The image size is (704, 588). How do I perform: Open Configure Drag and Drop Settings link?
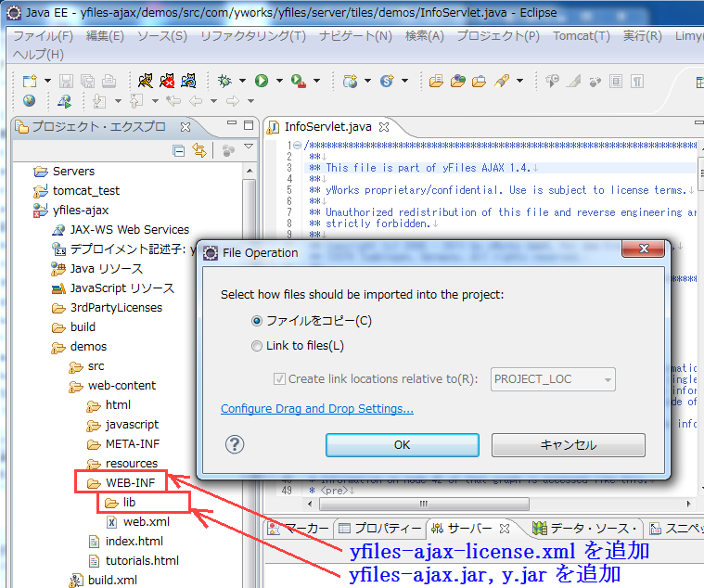pos(316,409)
